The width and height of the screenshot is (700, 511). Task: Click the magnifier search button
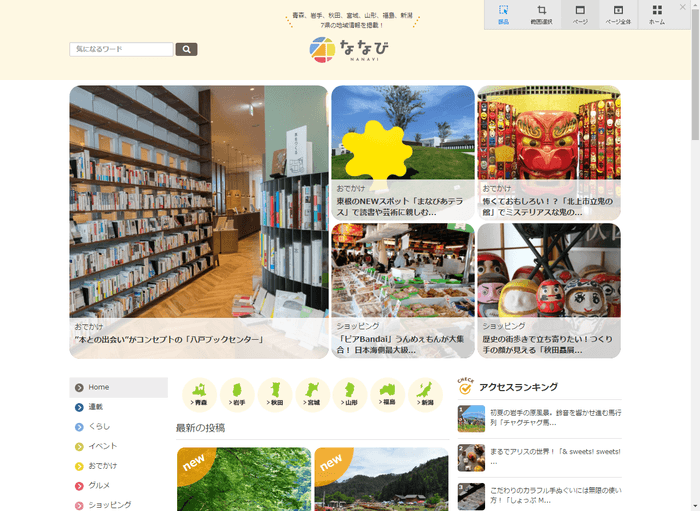click(186, 49)
